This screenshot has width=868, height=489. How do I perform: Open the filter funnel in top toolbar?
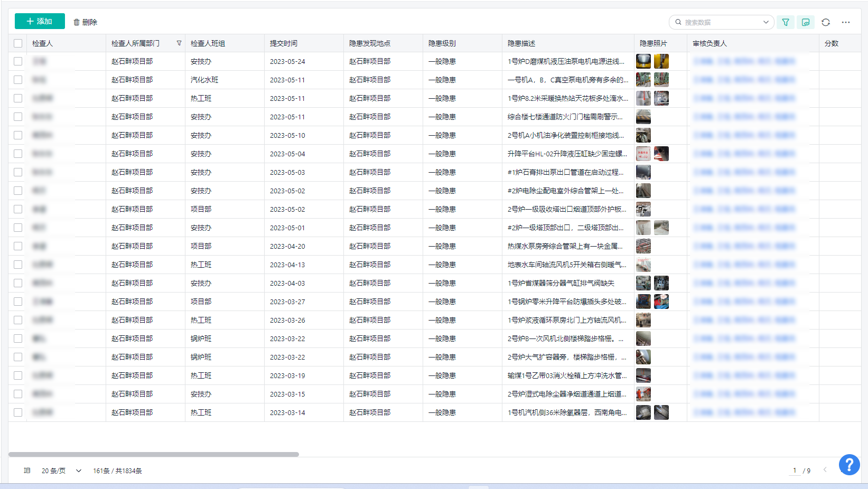pos(786,22)
